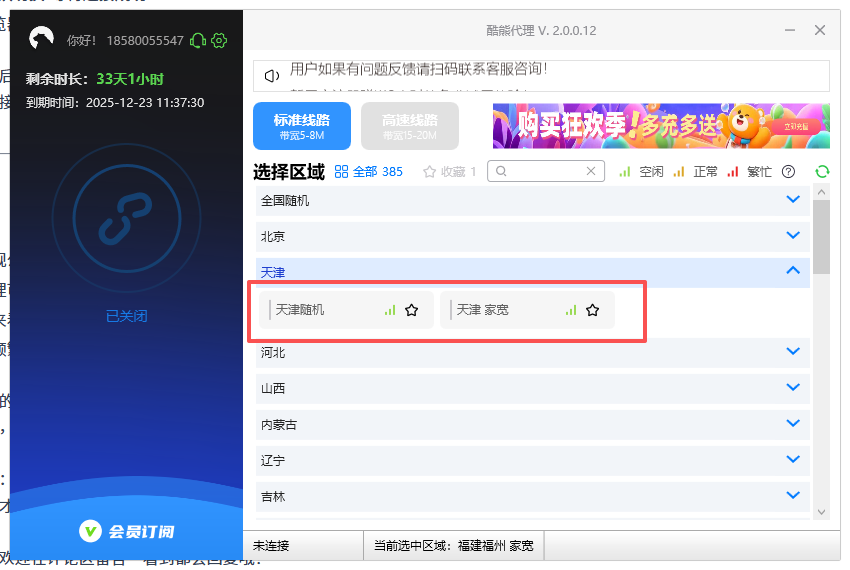Open the help question mark icon
The height and width of the screenshot is (570, 850).
pyautogui.click(x=788, y=171)
